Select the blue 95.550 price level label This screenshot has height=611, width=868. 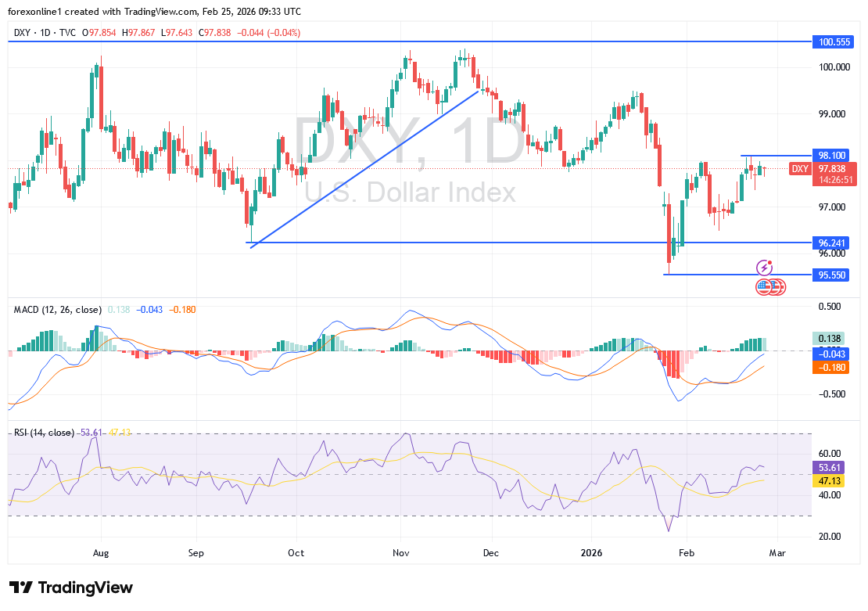[x=830, y=275]
